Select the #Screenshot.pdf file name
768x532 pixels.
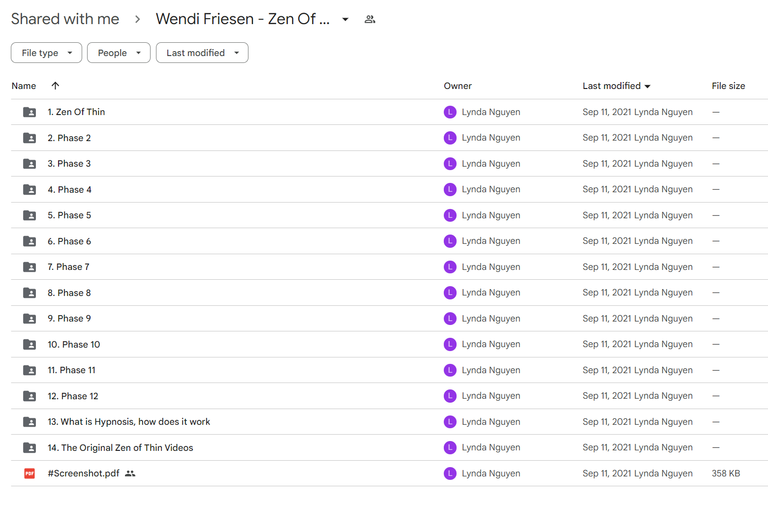click(84, 473)
